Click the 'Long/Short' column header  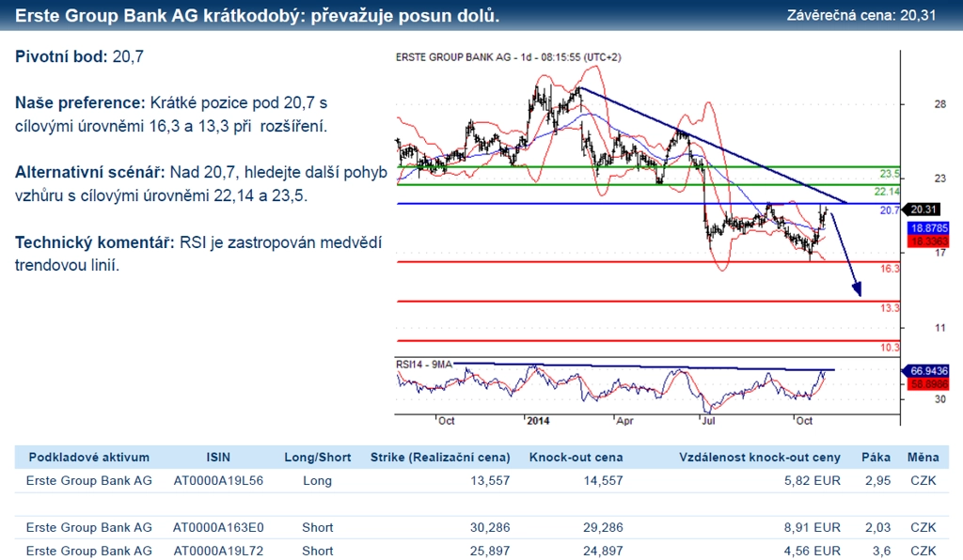318,458
